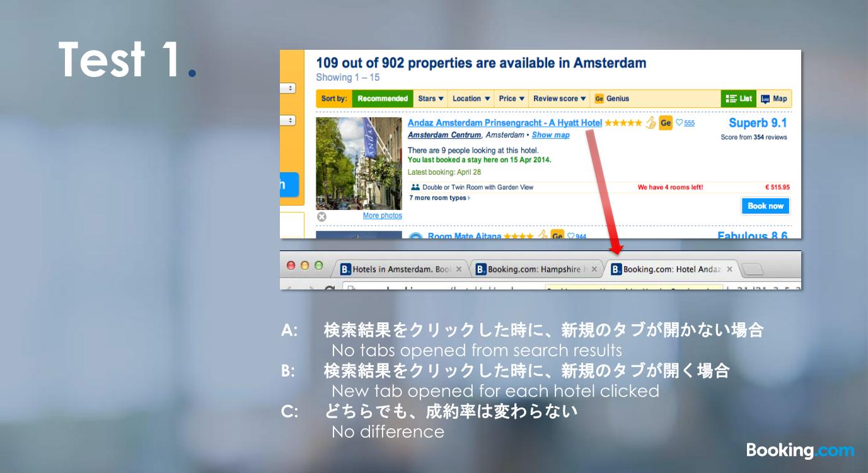Switch to 'Booking.com: Hampshire' browser tab
The image size is (868, 473).
(x=537, y=269)
